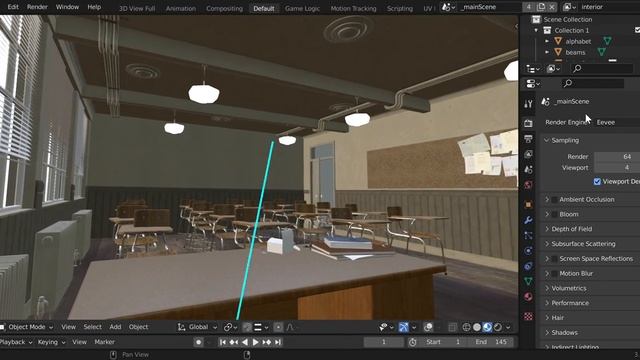Collapse Collection 1 in outliner
640x360 pixels.
tap(536, 30)
